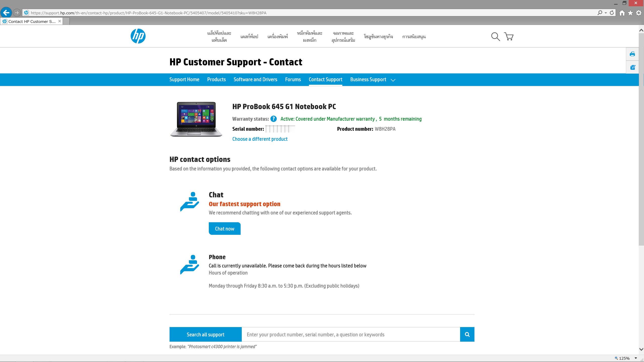Click Search all support button
The width and height of the screenshot is (644, 362).
tap(206, 334)
